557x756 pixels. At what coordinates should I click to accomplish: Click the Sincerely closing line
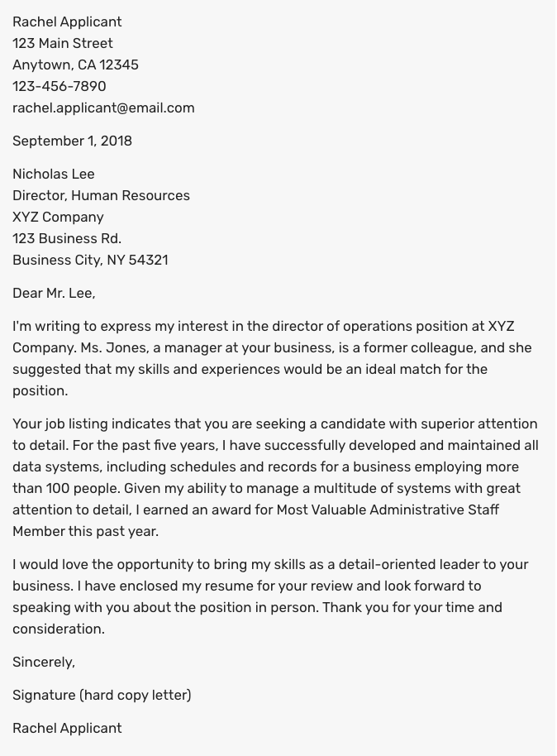pos(44,662)
